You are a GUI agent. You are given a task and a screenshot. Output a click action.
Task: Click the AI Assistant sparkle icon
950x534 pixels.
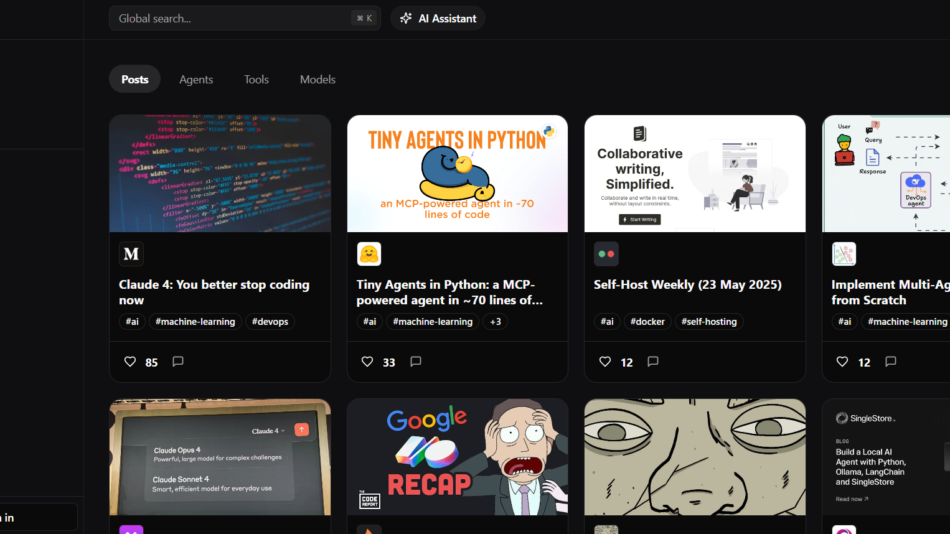click(x=406, y=18)
